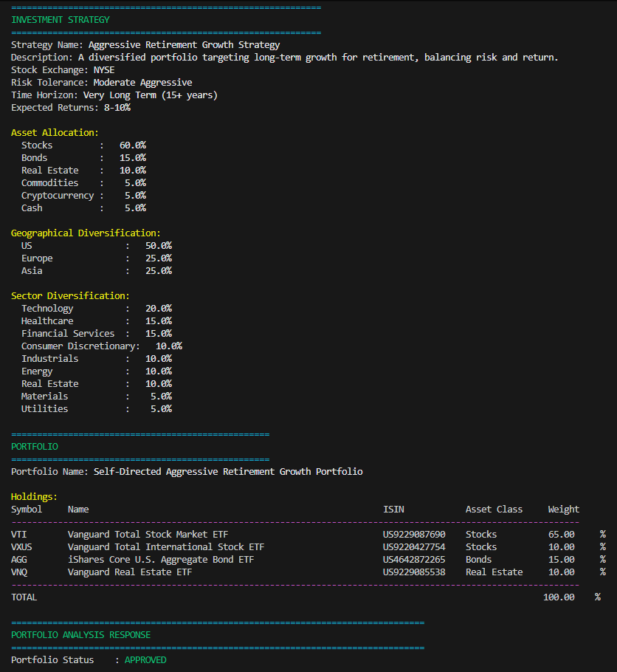Click the ISIN column header
Screen dimensions: 617x672
[393, 509]
